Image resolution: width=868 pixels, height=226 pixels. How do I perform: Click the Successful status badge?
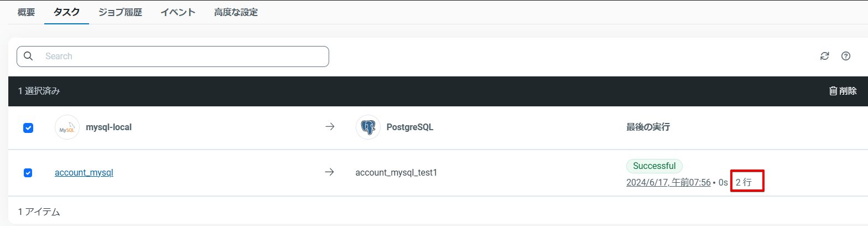(654, 166)
